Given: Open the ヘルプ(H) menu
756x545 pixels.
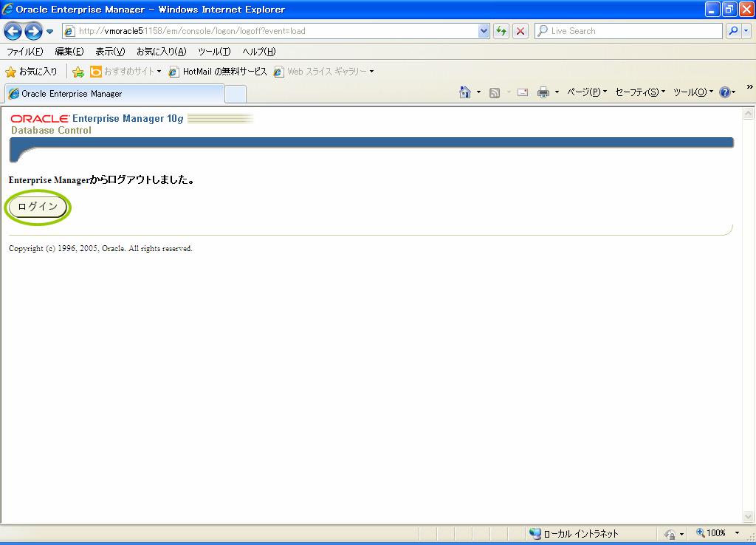Looking at the screenshot, I should [259, 52].
